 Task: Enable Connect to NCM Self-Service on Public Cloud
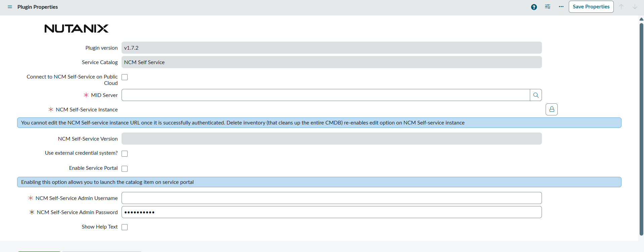[125, 77]
